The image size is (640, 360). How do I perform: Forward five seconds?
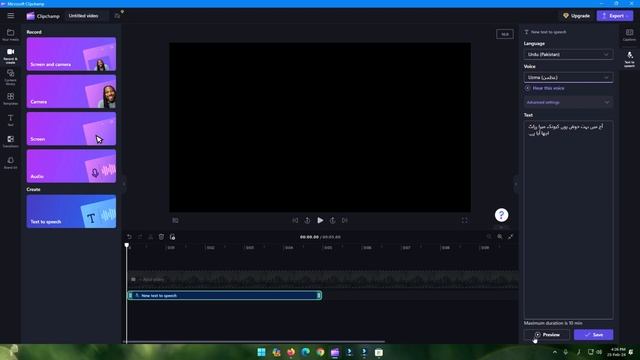point(333,220)
